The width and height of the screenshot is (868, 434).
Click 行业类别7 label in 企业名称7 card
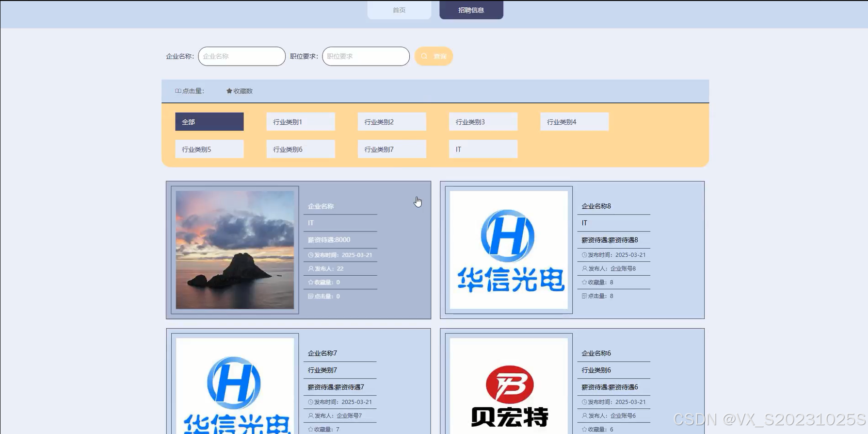(x=322, y=370)
